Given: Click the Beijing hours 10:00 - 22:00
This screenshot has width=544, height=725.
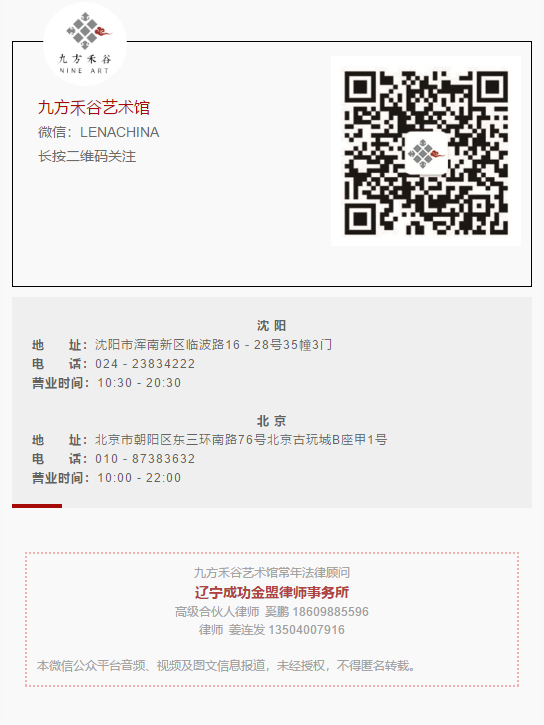Looking at the screenshot, I should point(139,478).
